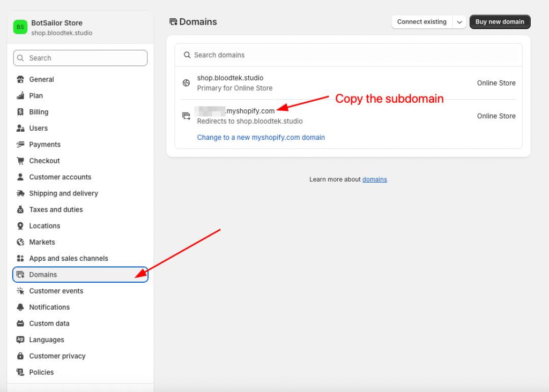Open Shipping and delivery settings
Screen dimensions: 549x392
coord(80,193)
